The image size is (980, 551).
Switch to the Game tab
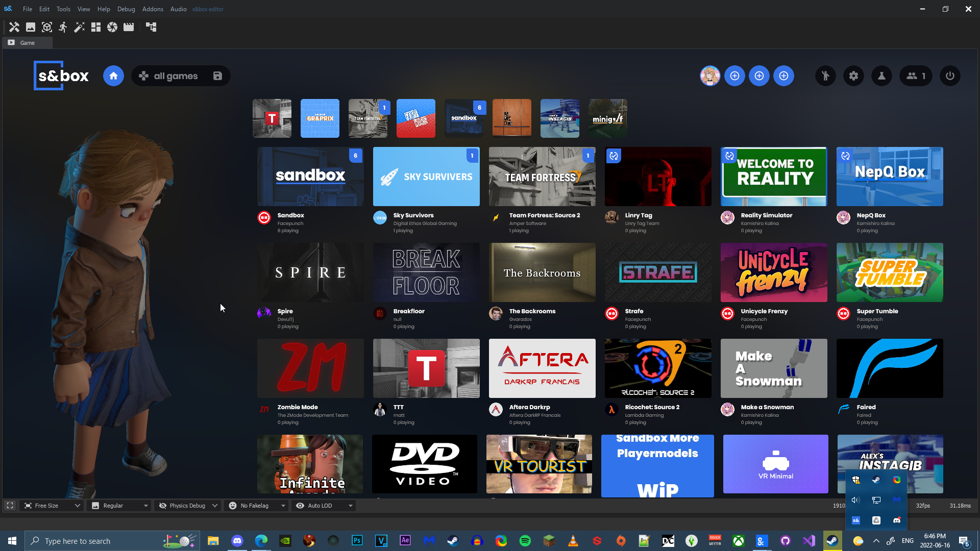click(x=27, y=43)
